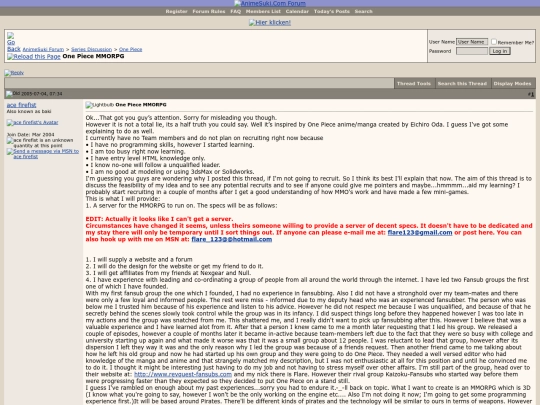Select the 'Join Date: Mar 2004' text
Viewport: 540px width, 405px height.
[31, 134]
